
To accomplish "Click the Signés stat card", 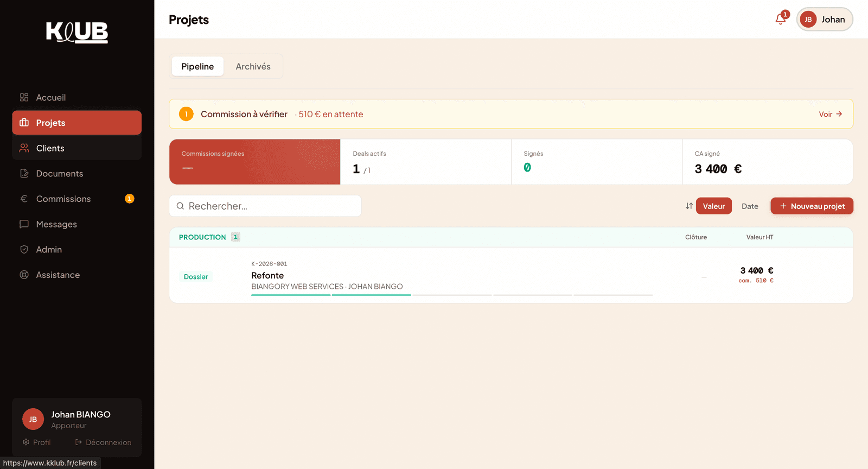I will tap(596, 162).
